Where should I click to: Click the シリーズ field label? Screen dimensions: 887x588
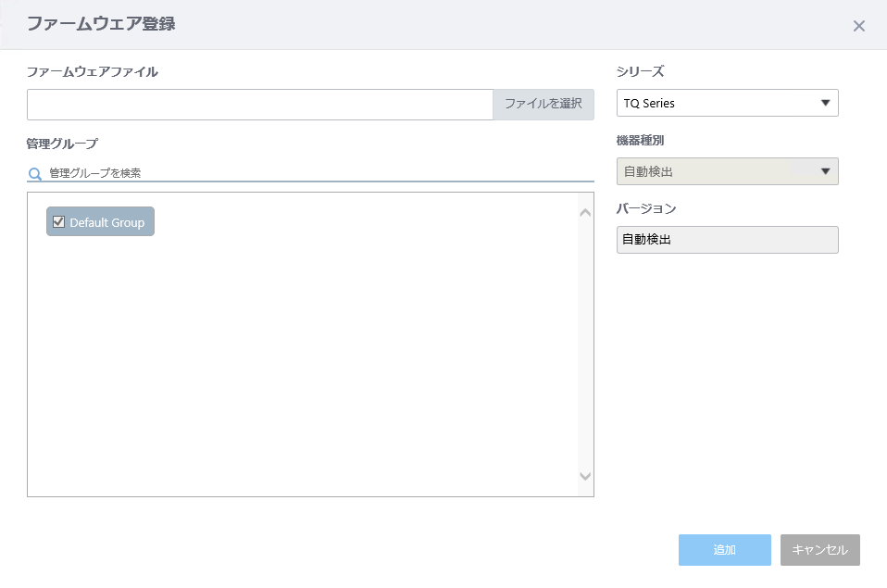640,72
